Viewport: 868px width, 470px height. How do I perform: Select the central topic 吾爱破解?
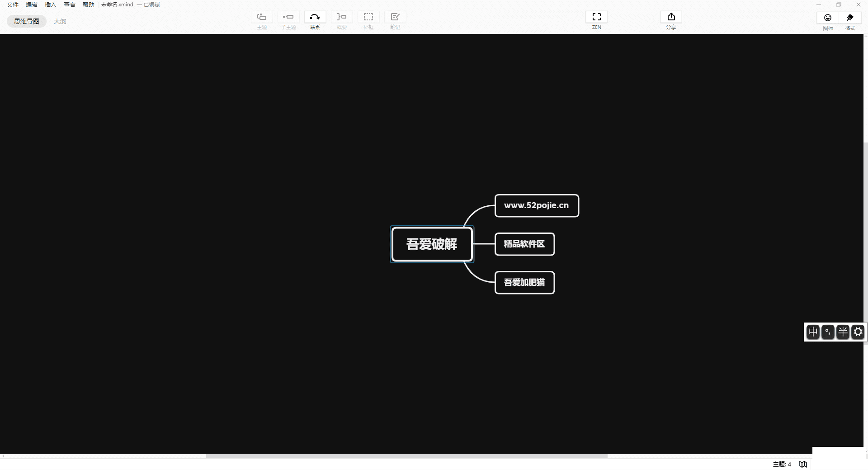[432, 244]
